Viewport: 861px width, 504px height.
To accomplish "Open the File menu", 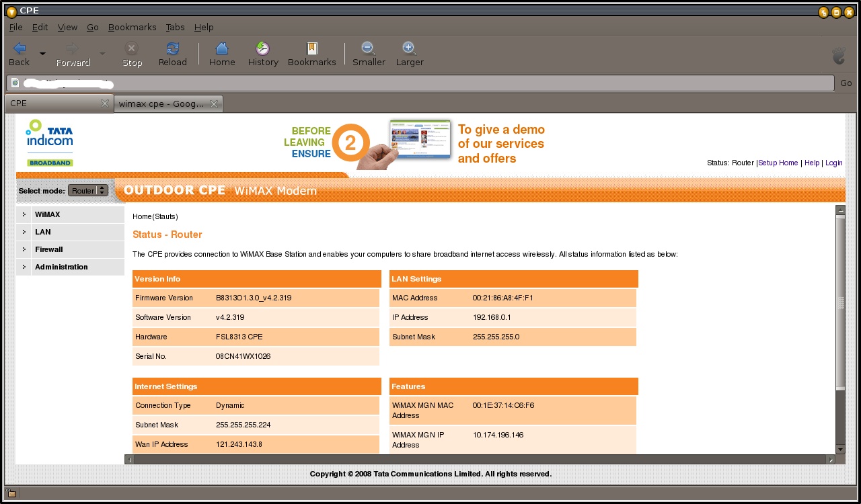I will (x=16, y=28).
